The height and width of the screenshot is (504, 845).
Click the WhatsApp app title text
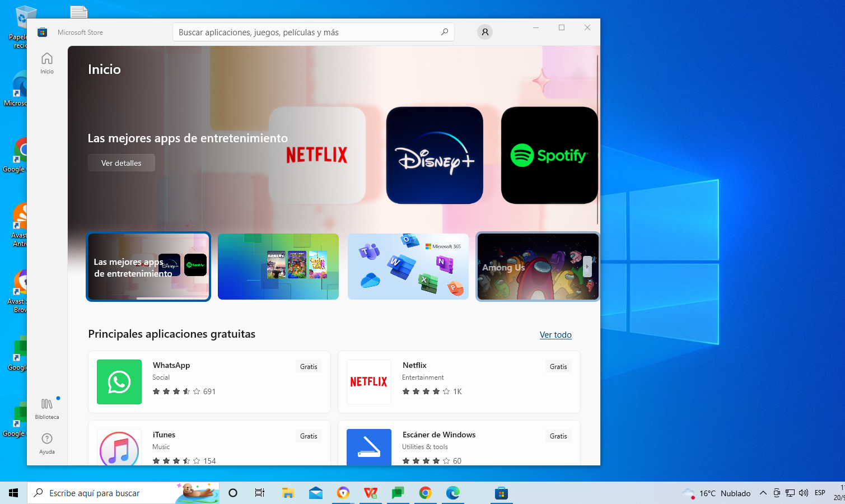[171, 365]
